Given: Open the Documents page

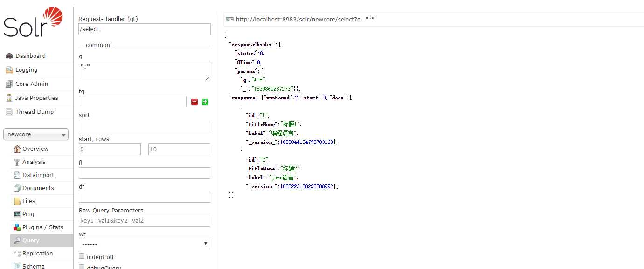Looking at the screenshot, I should [38, 188].
